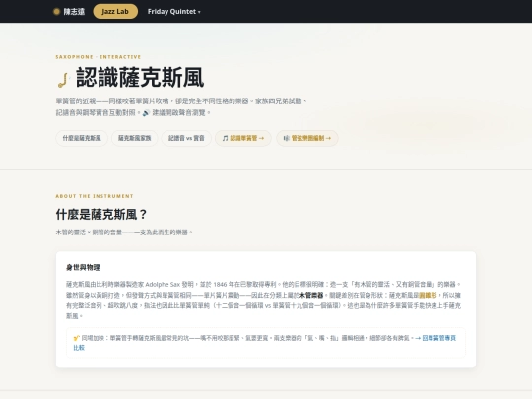Click the round gold logo dot beside 陳志遠
Image resolution: width=532 pixels, height=399 pixels.
57,12
